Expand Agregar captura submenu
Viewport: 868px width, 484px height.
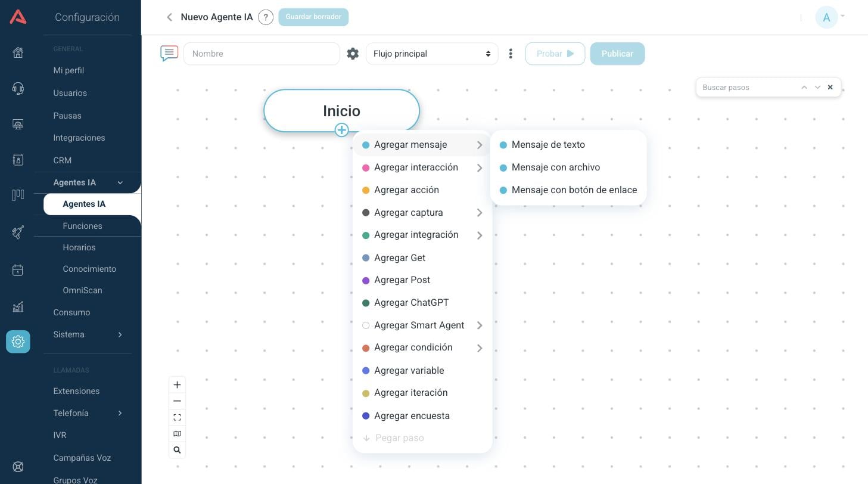(480, 213)
